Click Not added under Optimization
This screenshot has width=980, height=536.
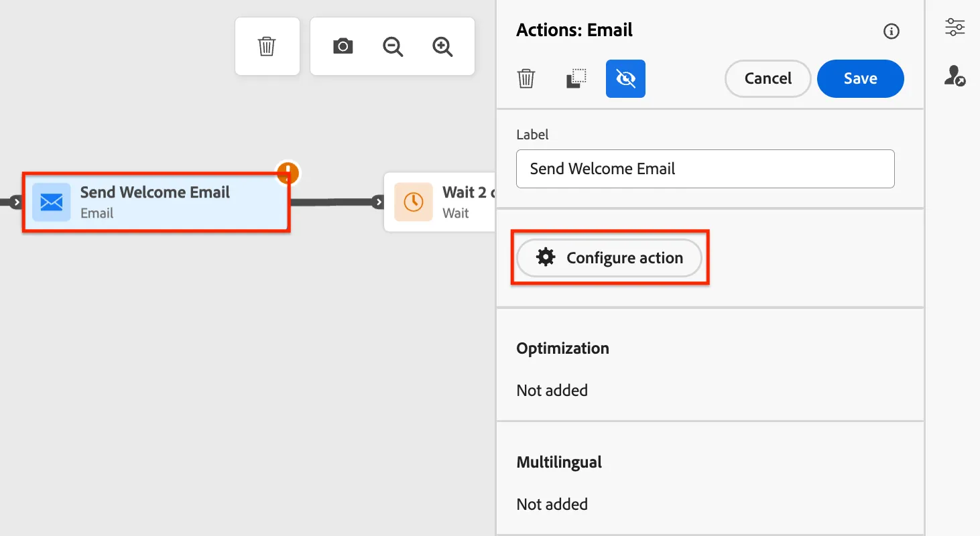tap(552, 391)
